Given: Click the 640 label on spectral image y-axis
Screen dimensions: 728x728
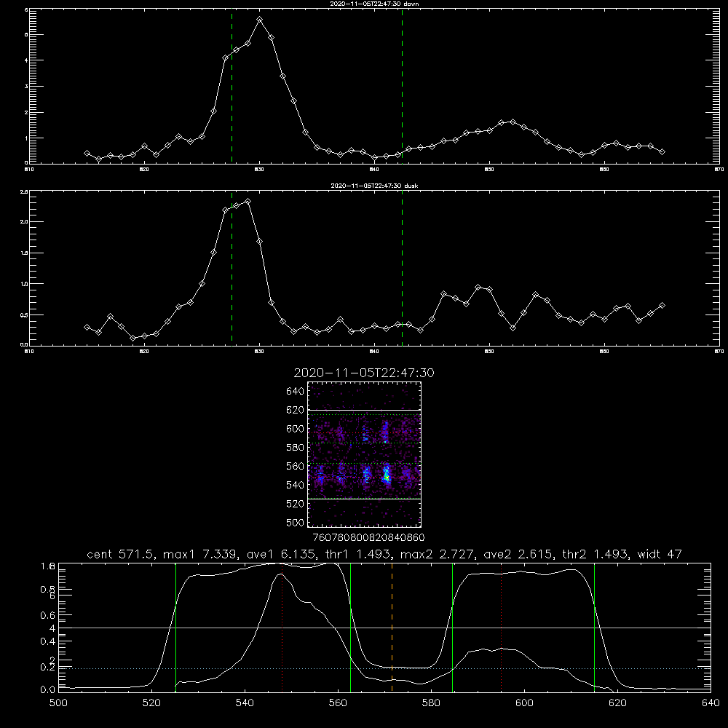Looking at the screenshot, I should coord(296,392).
